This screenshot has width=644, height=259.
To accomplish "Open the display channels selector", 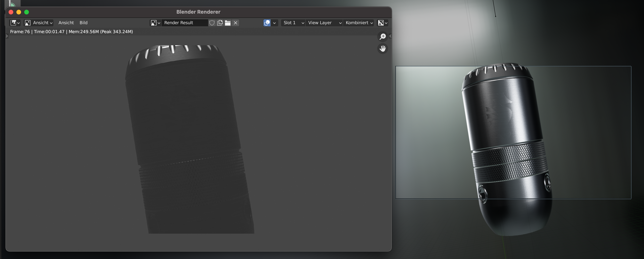I will coord(382,23).
